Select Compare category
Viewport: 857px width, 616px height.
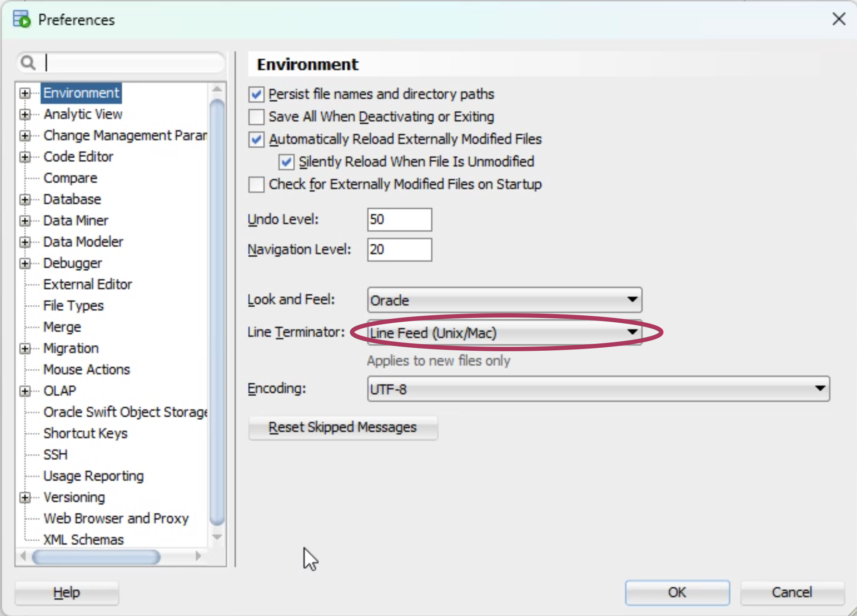[70, 178]
